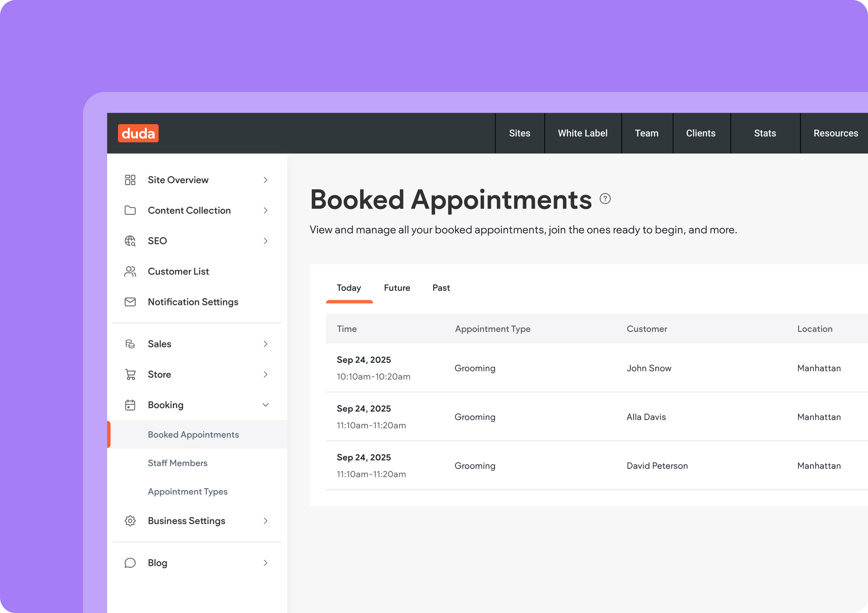The image size is (868, 613).
Task: Click the Blog speech bubble icon
Action: (x=130, y=563)
